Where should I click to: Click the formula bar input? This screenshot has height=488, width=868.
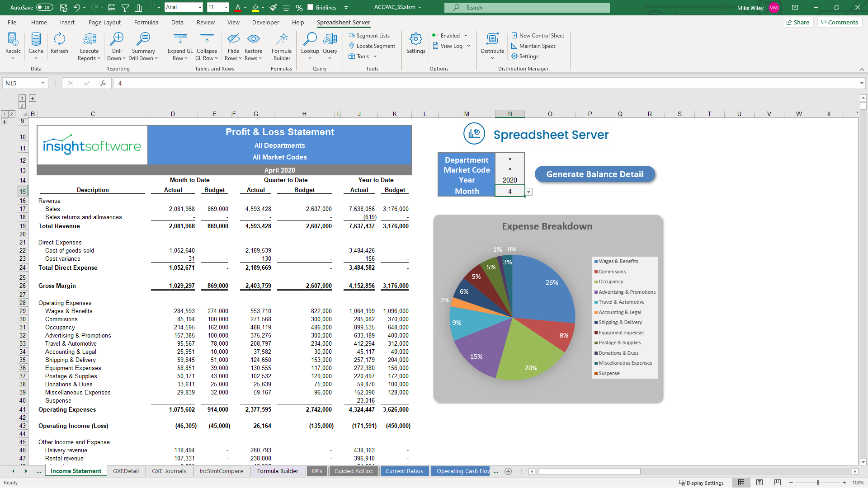486,83
